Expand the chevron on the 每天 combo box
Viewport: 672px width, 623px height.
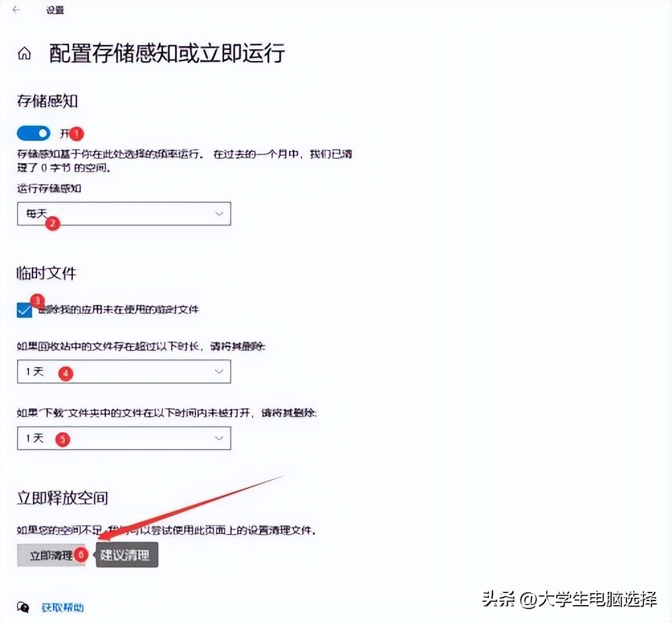coord(219,213)
